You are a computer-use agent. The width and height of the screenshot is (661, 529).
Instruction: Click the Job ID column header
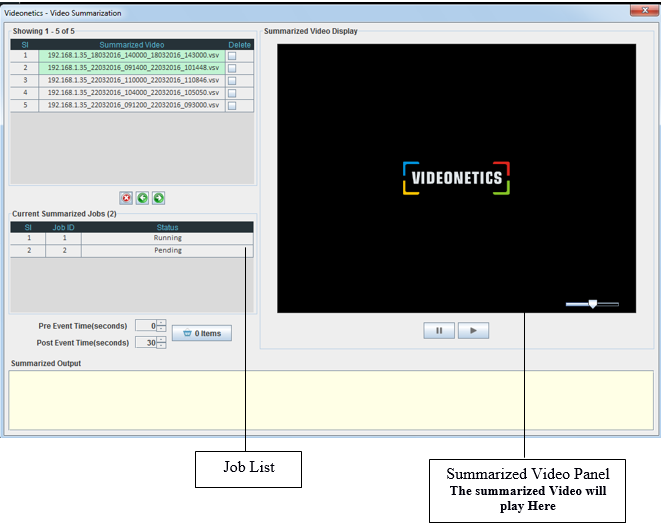click(63, 228)
